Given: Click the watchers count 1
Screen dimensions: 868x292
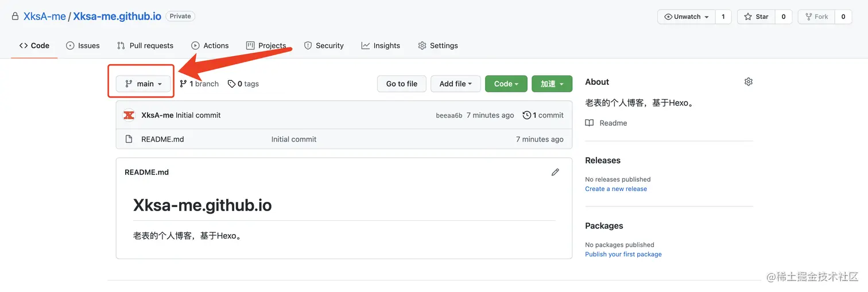Looking at the screenshot, I should click(723, 17).
